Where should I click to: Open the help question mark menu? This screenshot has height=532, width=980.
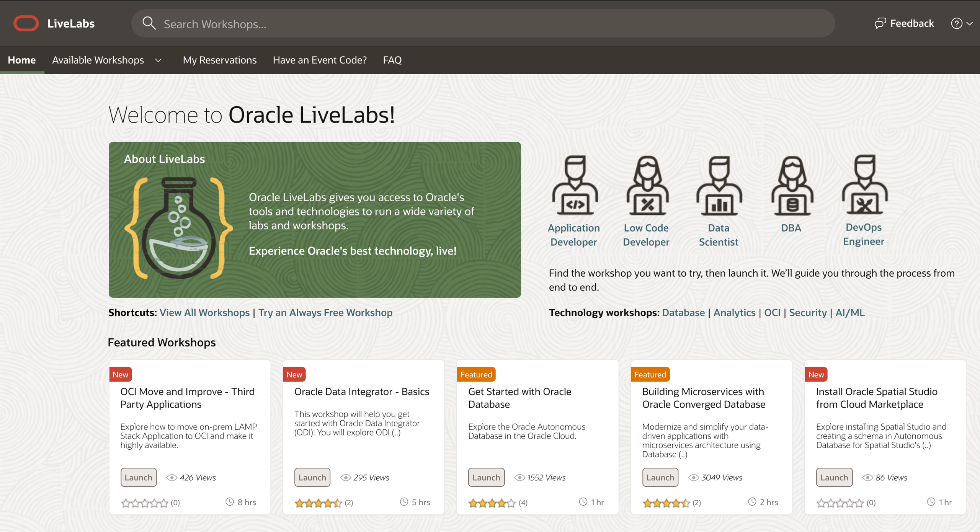coord(961,23)
